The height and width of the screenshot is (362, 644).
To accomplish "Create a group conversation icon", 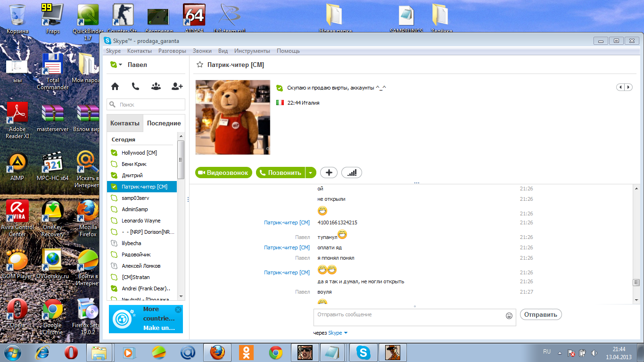I will tap(156, 86).
